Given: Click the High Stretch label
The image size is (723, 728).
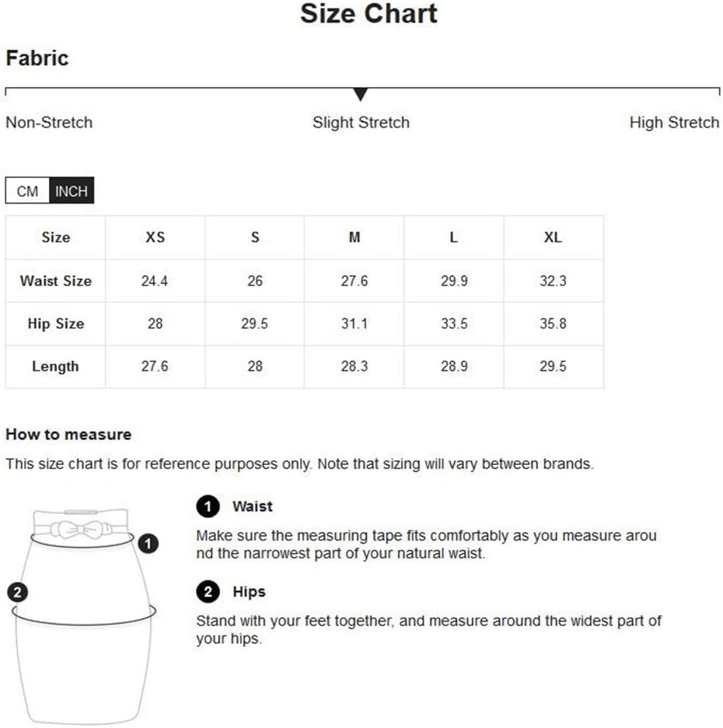Looking at the screenshot, I should click(674, 123).
